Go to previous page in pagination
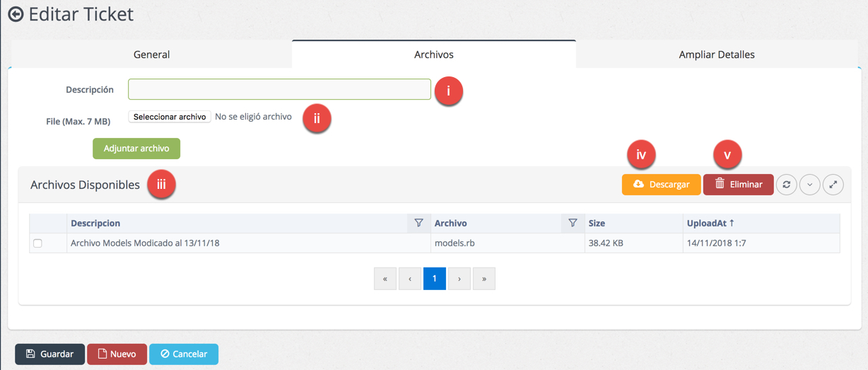Image resolution: width=868 pixels, height=370 pixels. 410,279
